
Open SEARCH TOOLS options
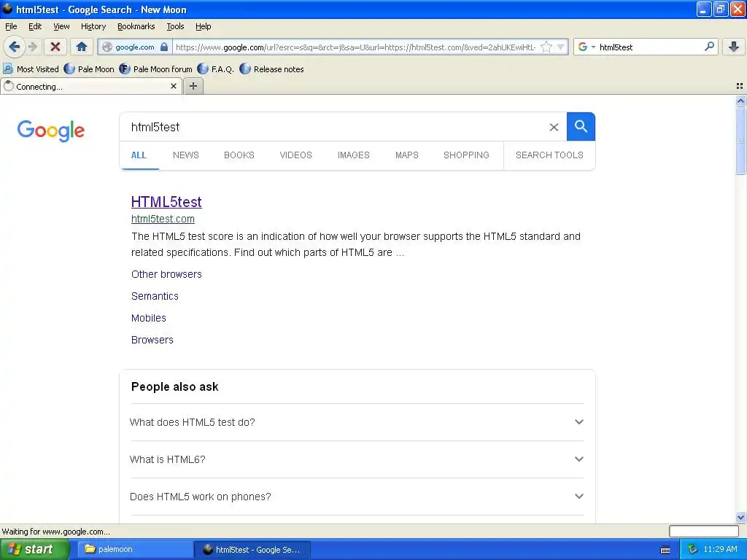[x=549, y=155]
